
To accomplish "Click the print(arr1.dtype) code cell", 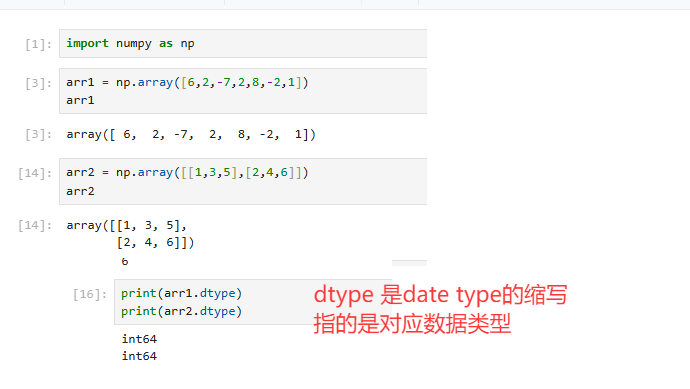I will 253,302.
